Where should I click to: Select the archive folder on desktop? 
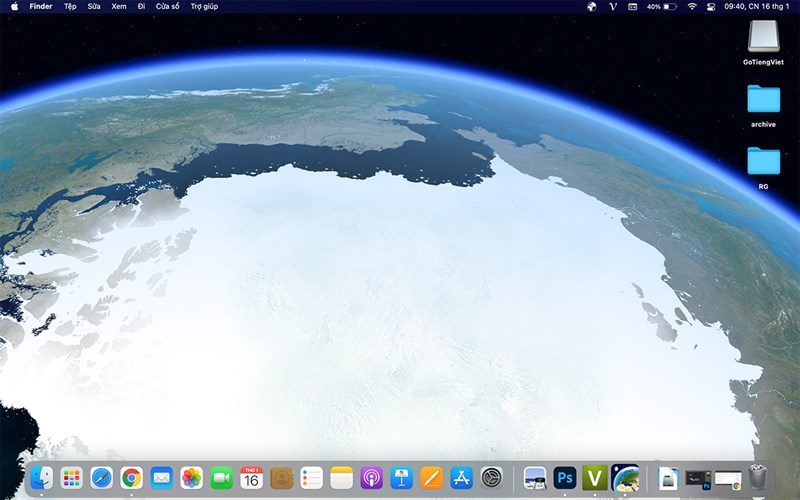(x=763, y=106)
